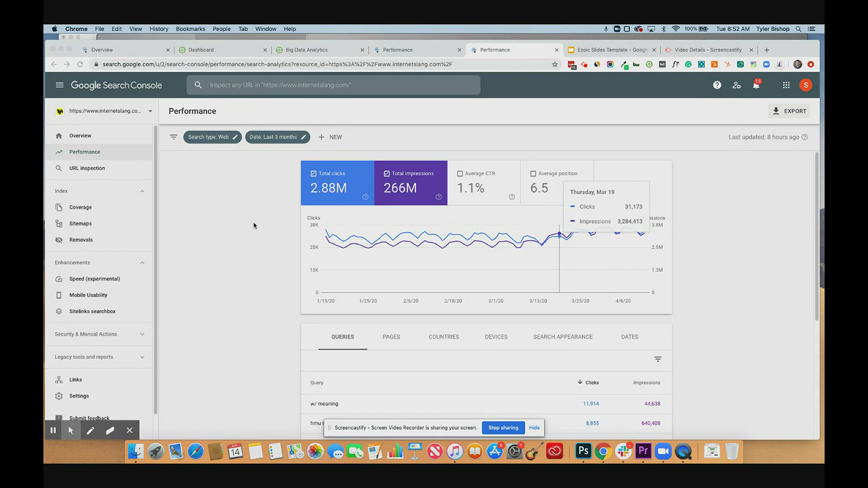Click Stop sharing in Screencastify bar
Image resolution: width=868 pixels, height=488 pixels.
[503, 427]
